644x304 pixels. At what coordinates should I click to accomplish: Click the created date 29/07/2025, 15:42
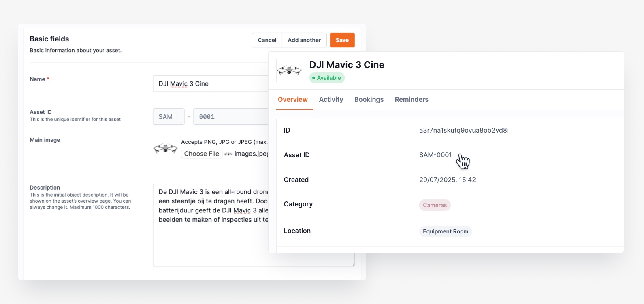(x=448, y=180)
